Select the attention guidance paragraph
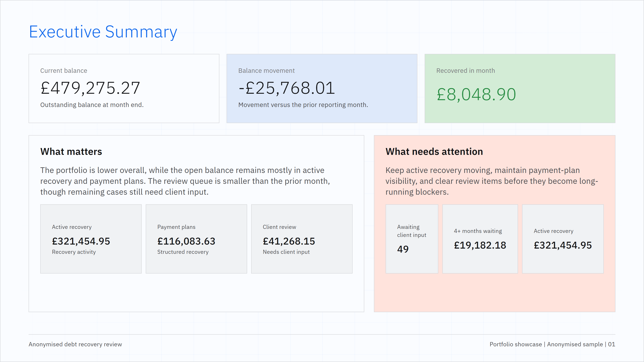Viewport: 644px width, 362px height. (x=492, y=181)
